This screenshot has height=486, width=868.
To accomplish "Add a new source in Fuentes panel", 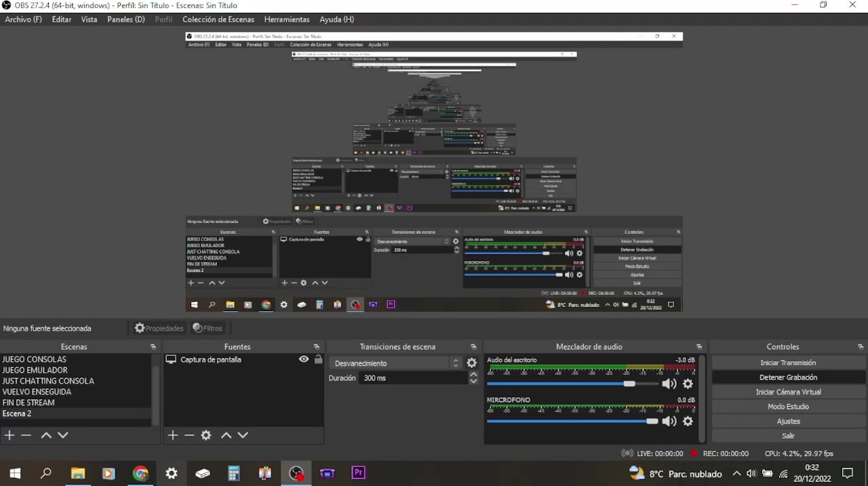I will [173, 435].
